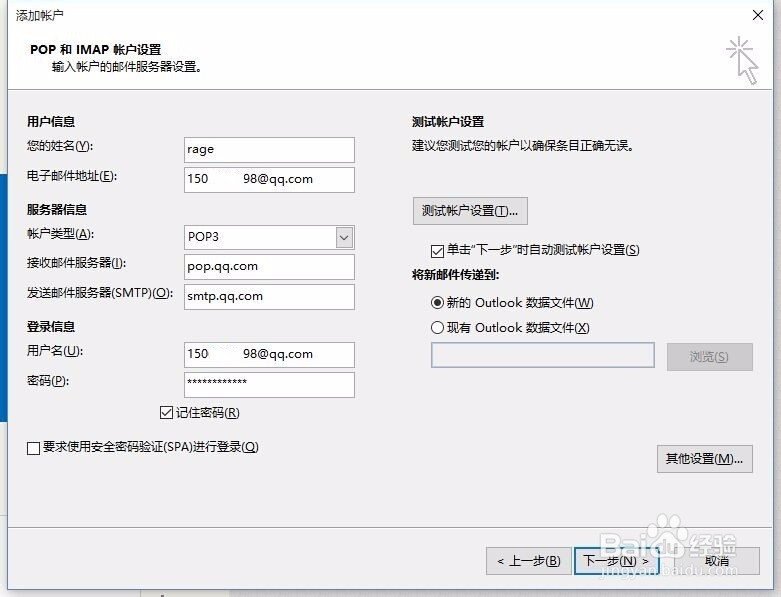Go back with 上一步(B) button
Viewport: 781px width, 597px height.
coord(528,561)
